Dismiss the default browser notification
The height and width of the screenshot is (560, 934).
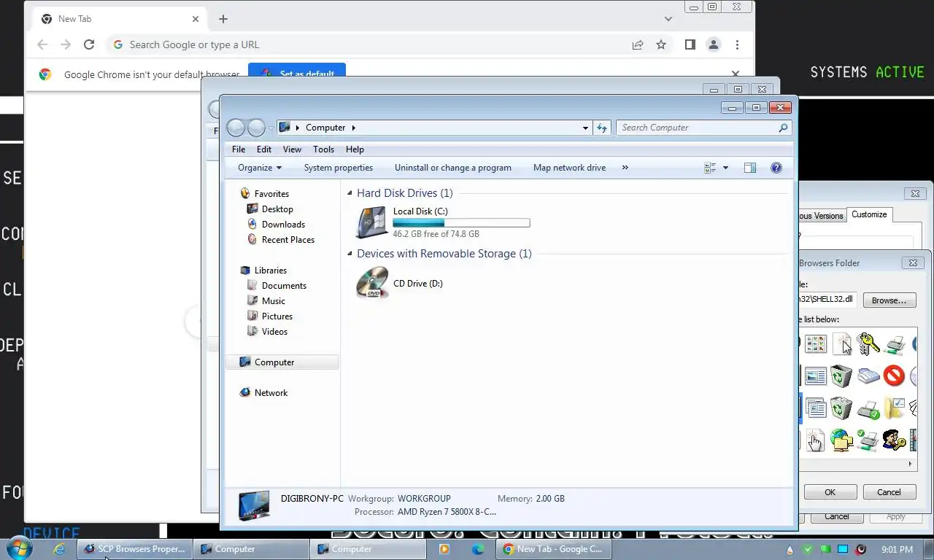click(736, 74)
